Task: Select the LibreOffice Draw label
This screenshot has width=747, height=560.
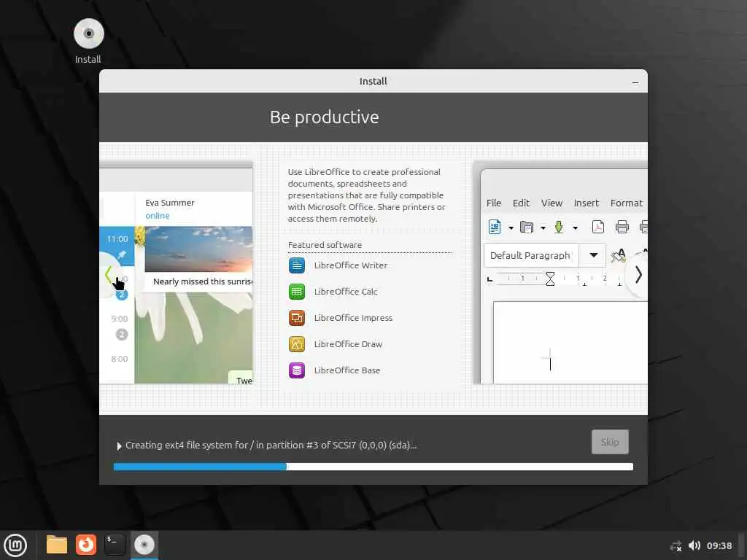Action: (348, 344)
